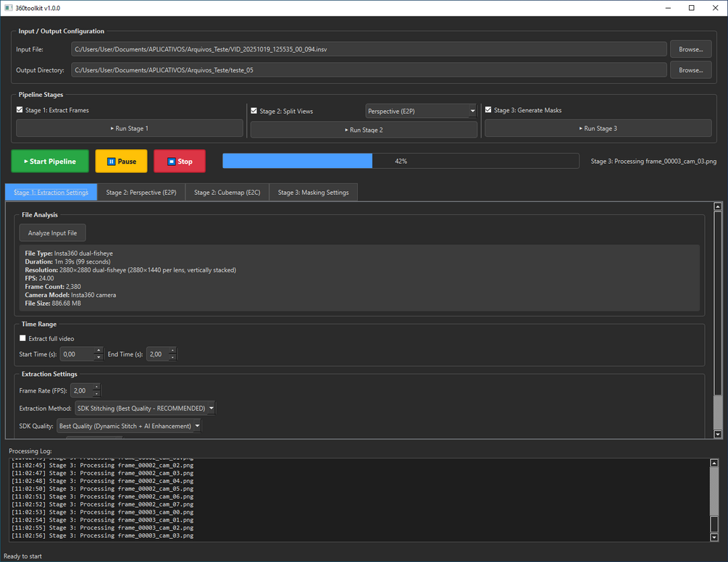
Task: Click the End Time value field
Action: [x=157, y=354]
